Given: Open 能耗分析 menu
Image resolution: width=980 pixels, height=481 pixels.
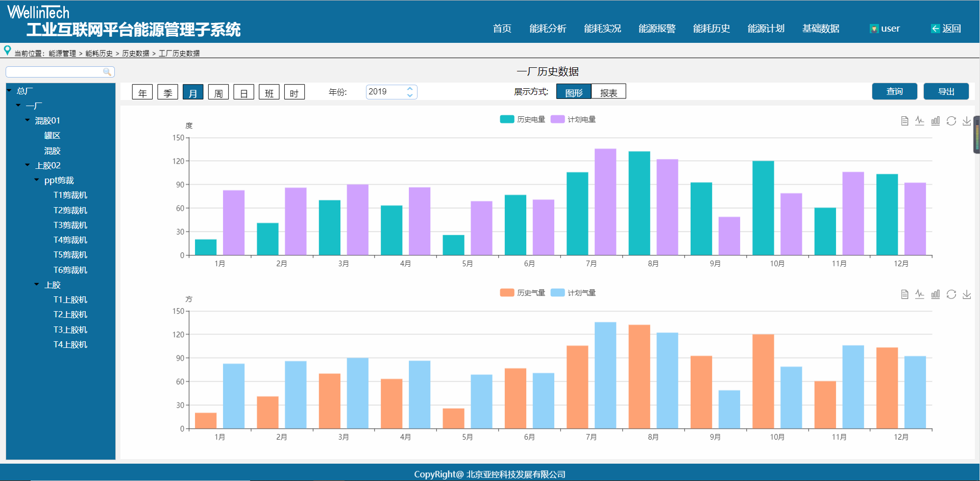Looking at the screenshot, I should click(x=548, y=29).
